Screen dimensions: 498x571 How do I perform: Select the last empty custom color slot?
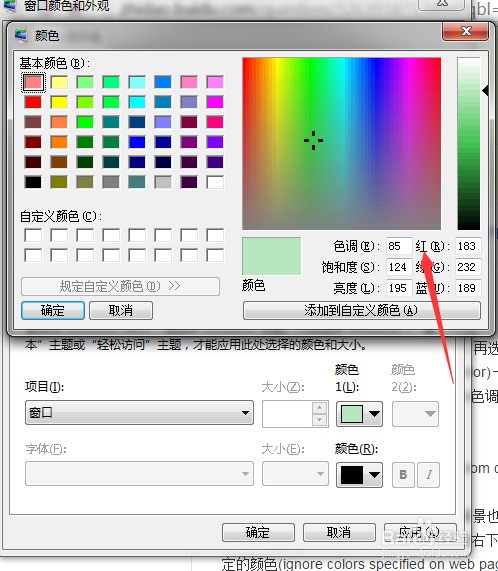click(x=215, y=255)
